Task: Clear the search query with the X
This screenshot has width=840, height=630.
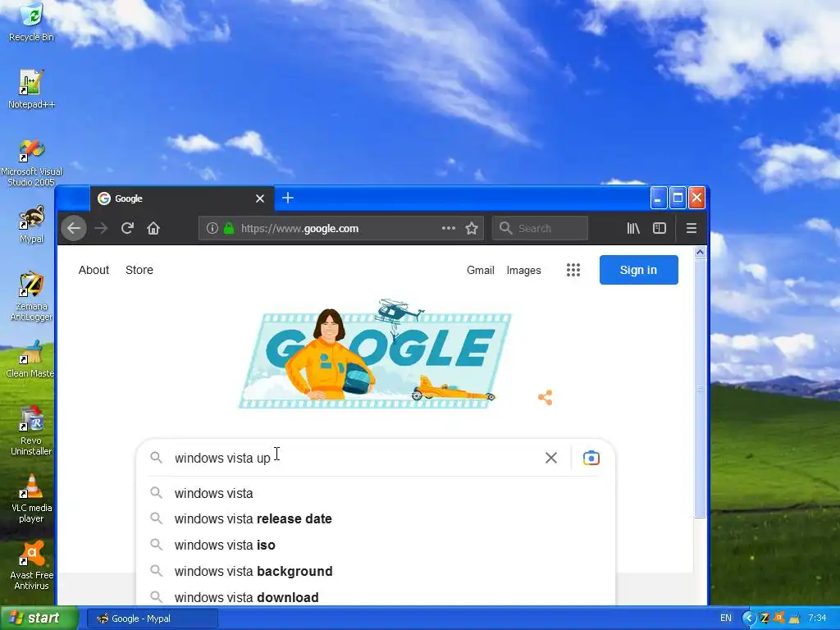Action: [x=551, y=458]
